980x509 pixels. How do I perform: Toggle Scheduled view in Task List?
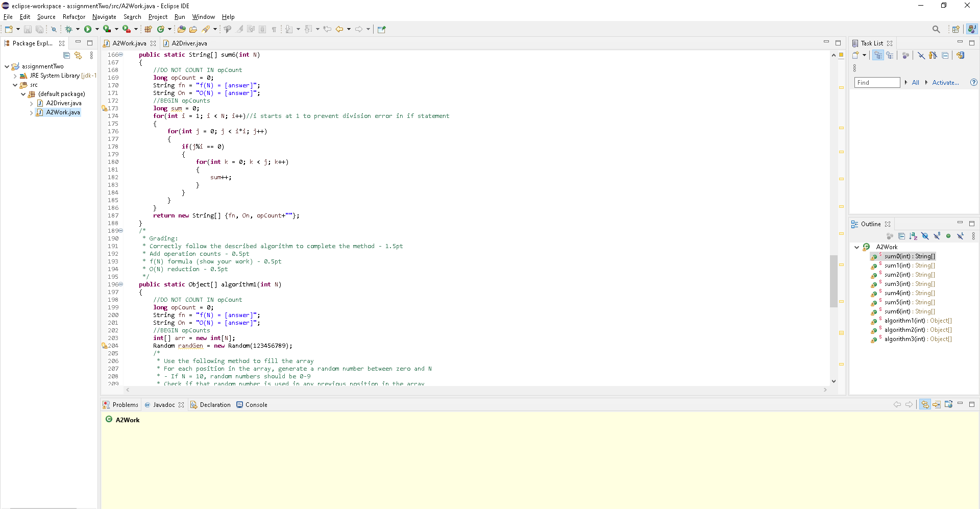point(890,55)
